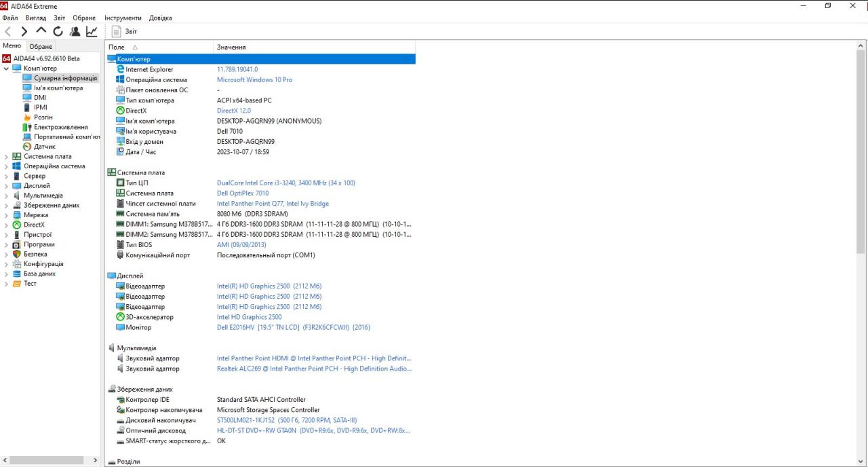The height and width of the screenshot is (467, 868).
Task: Expand the Системна плата tree node
Action: coord(7,157)
